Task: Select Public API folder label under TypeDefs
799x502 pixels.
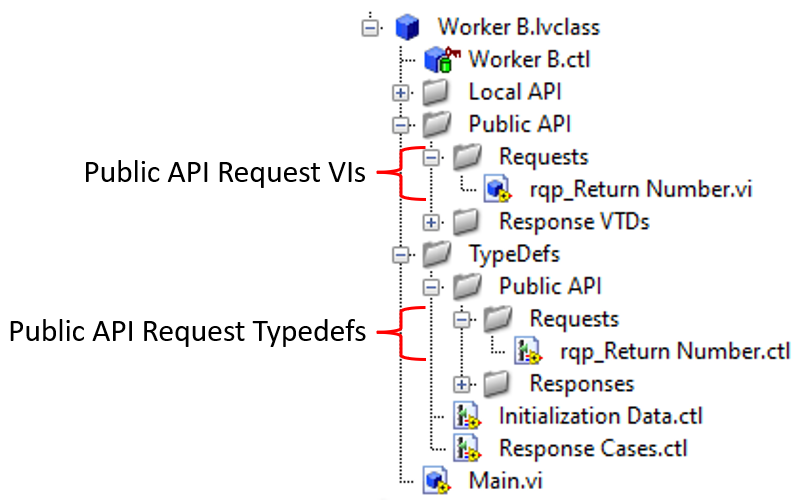Action: [x=549, y=286]
